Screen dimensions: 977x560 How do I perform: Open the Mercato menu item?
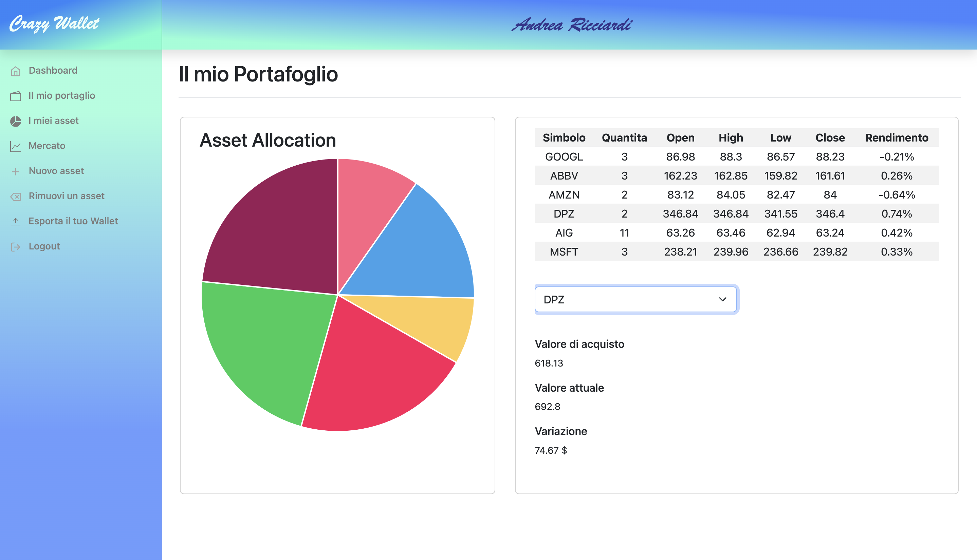coord(47,146)
